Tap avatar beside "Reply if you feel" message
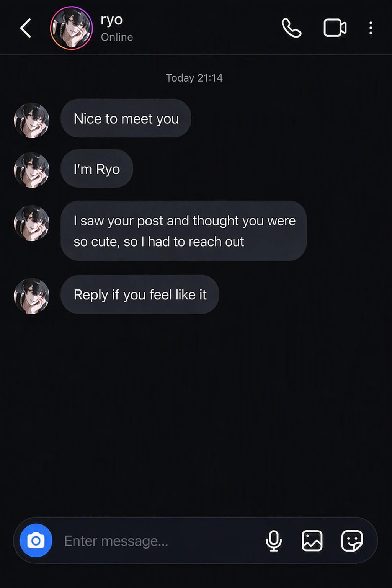 (x=32, y=296)
